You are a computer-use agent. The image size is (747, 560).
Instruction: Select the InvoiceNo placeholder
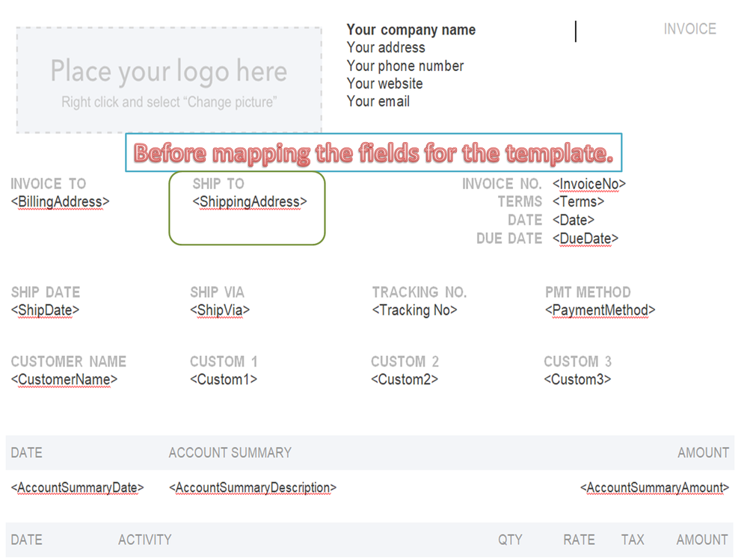point(589,184)
